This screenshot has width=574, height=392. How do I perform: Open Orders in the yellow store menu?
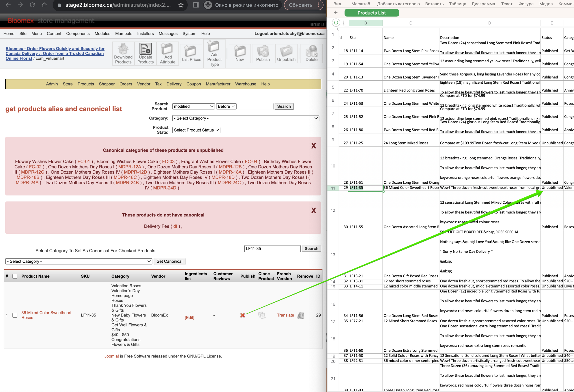126,84
